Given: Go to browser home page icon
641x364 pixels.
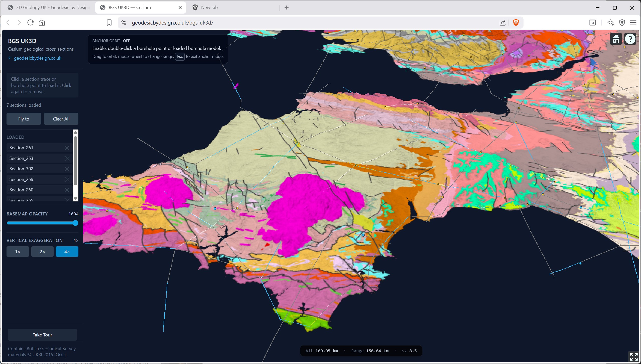Looking at the screenshot, I should 42,23.
